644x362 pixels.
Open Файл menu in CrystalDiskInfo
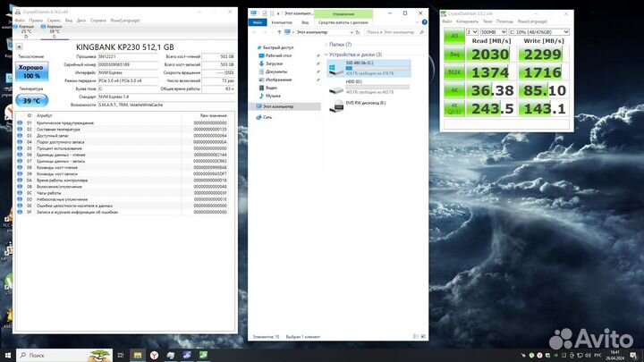pyautogui.click(x=20, y=20)
